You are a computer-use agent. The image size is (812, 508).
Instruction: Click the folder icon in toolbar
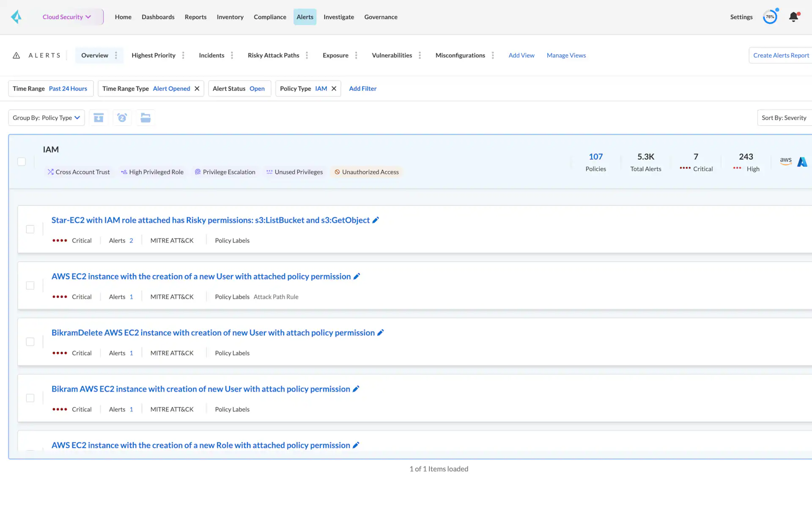(145, 118)
